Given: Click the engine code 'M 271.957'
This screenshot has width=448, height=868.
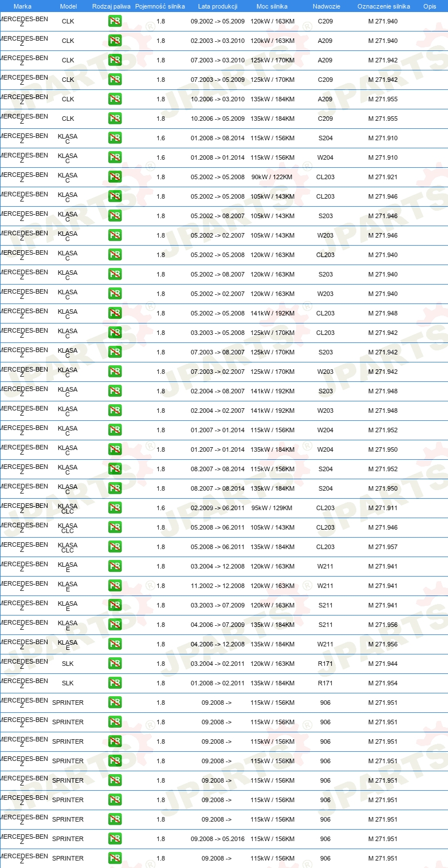Looking at the screenshot, I should [383, 547].
